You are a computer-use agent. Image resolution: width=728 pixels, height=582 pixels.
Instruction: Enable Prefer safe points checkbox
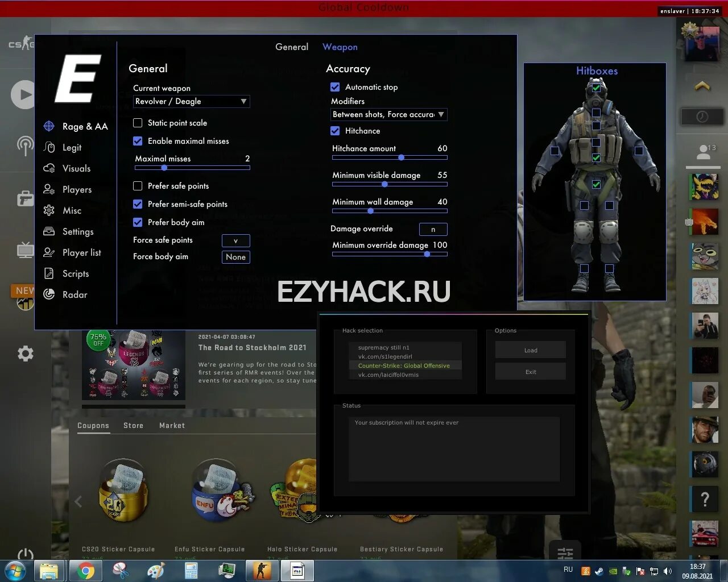138,186
